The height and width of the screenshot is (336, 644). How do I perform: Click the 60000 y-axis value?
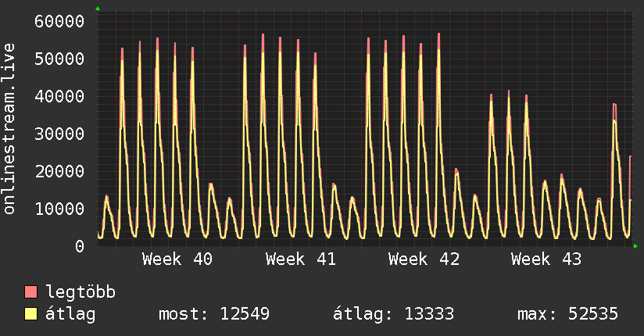pyautogui.click(x=59, y=21)
